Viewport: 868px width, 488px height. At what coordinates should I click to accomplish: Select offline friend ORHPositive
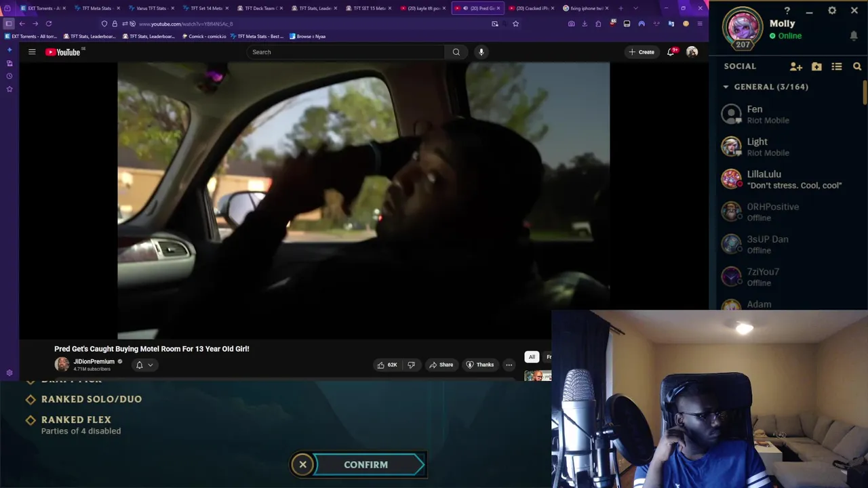pyautogui.click(x=787, y=212)
